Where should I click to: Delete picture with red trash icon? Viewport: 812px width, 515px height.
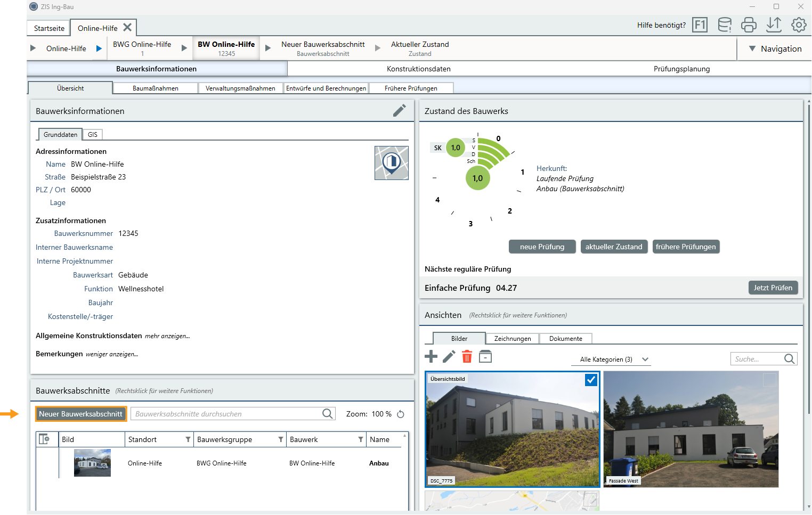pyautogui.click(x=467, y=357)
